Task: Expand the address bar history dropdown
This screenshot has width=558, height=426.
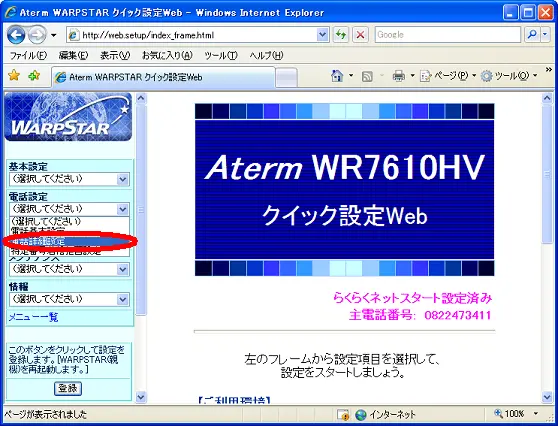Action: click(x=322, y=35)
